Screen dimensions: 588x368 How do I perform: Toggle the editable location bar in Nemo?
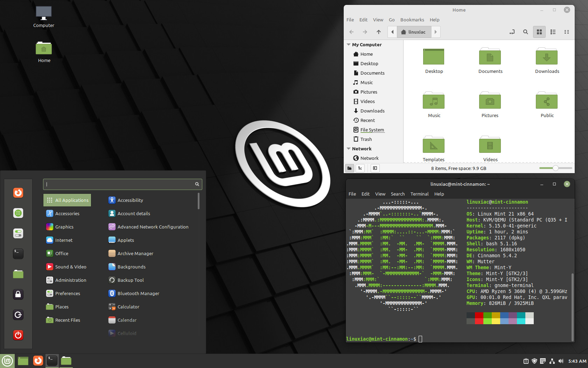click(x=512, y=32)
